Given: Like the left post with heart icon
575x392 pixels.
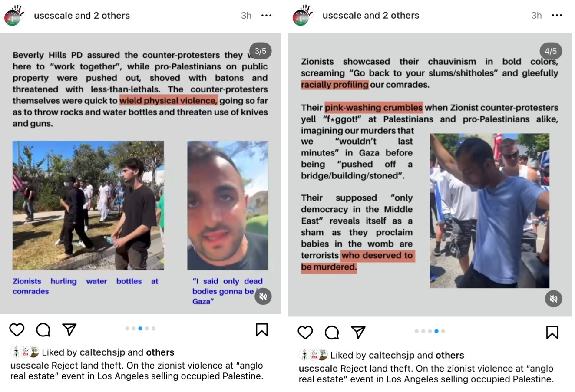Looking at the screenshot, I should tap(17, 330).
